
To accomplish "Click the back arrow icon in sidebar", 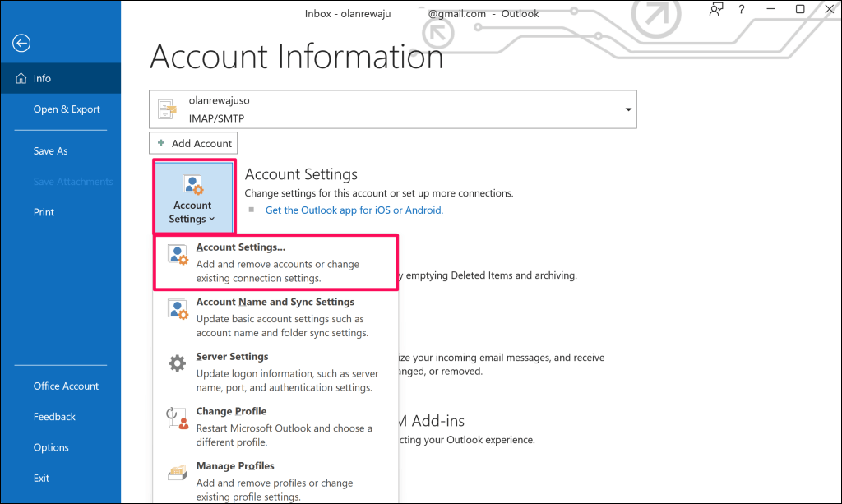I will [21, 44].
